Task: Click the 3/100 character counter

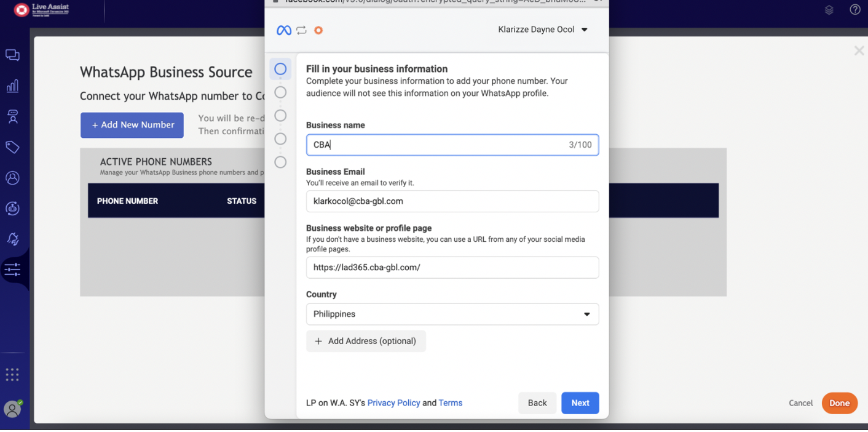Action: [580, 145]
